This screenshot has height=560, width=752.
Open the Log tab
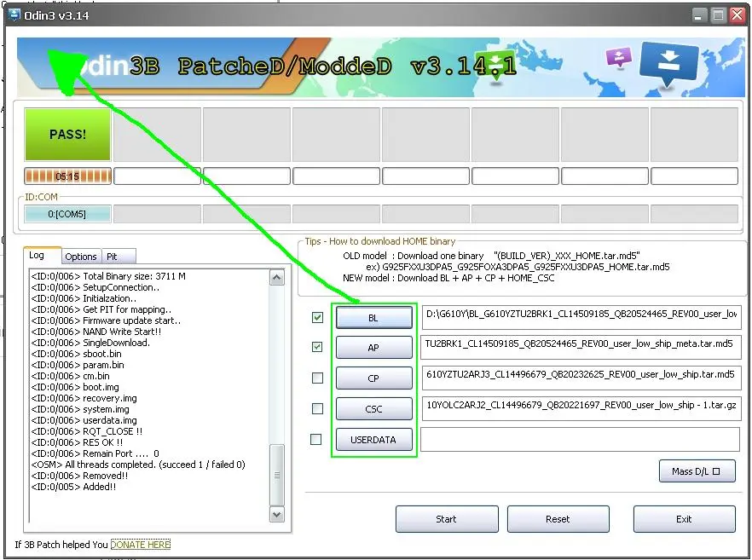pos(42,256)
